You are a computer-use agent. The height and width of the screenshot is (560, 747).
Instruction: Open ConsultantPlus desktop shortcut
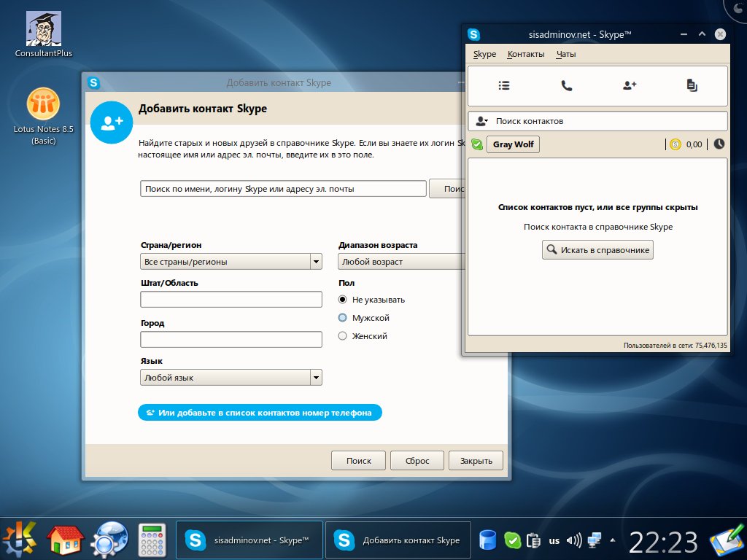pyautogui.click(x=44, y=34)
